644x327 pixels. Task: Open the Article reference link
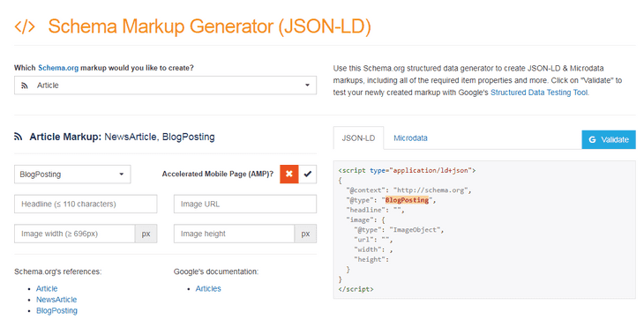(47, 288)
